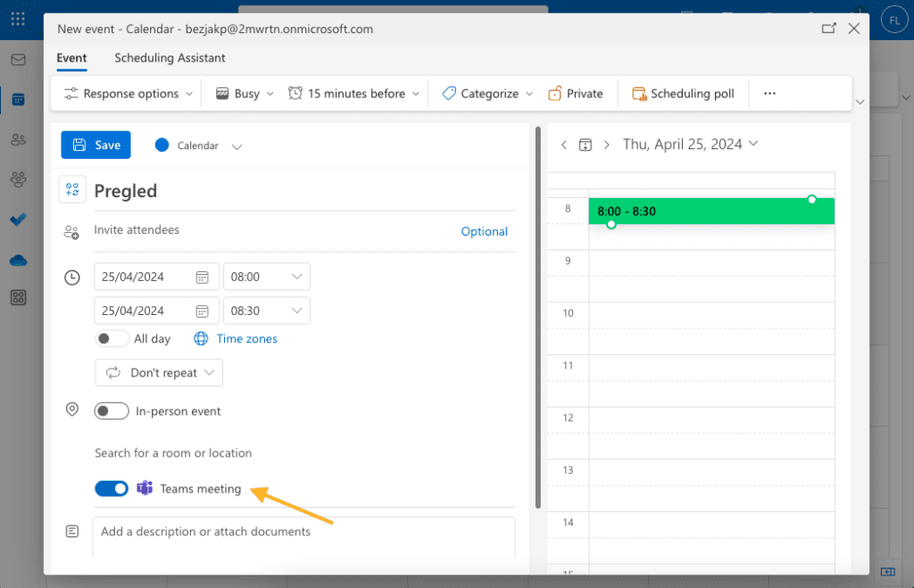This screenshot has width=914, height=588.
Task: Switch to Scheduling Assistant tab
Action: click(170, 58)
